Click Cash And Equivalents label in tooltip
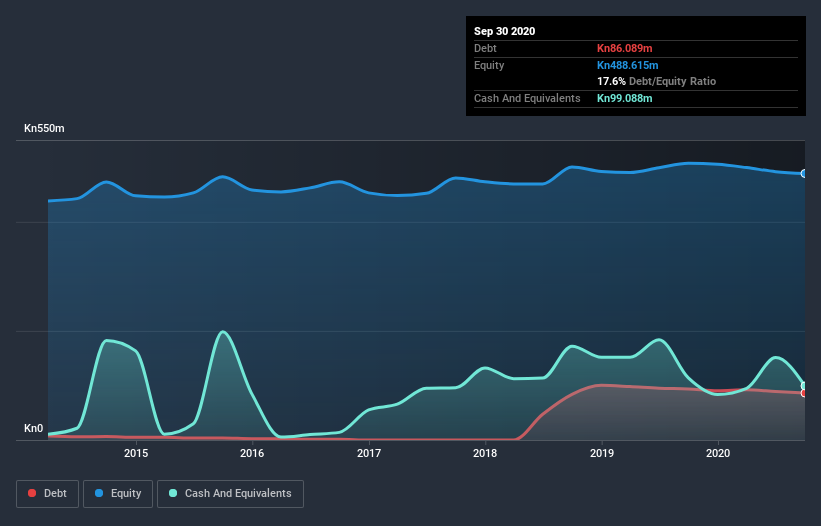The width and height of the screenshot is (821, 526). pyautogui.click(x=527, y=98)
